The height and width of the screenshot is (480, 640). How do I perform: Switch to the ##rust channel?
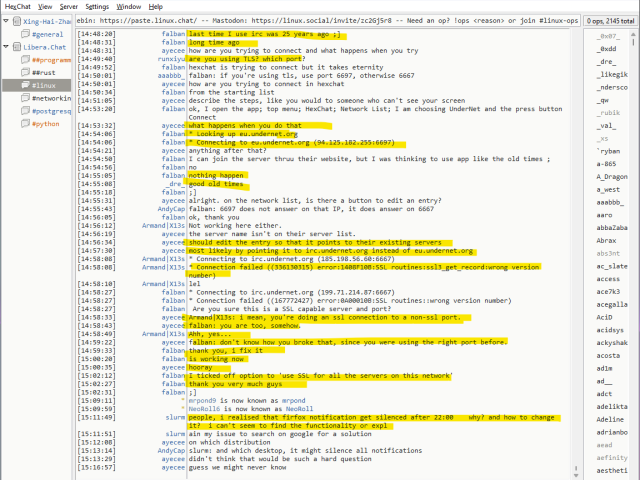click(43, 73)
